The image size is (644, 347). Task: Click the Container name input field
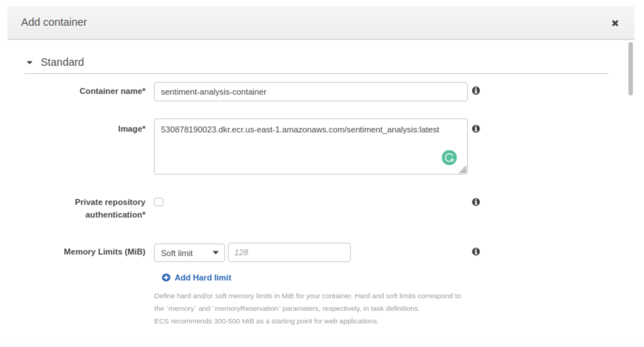(310, 92)
